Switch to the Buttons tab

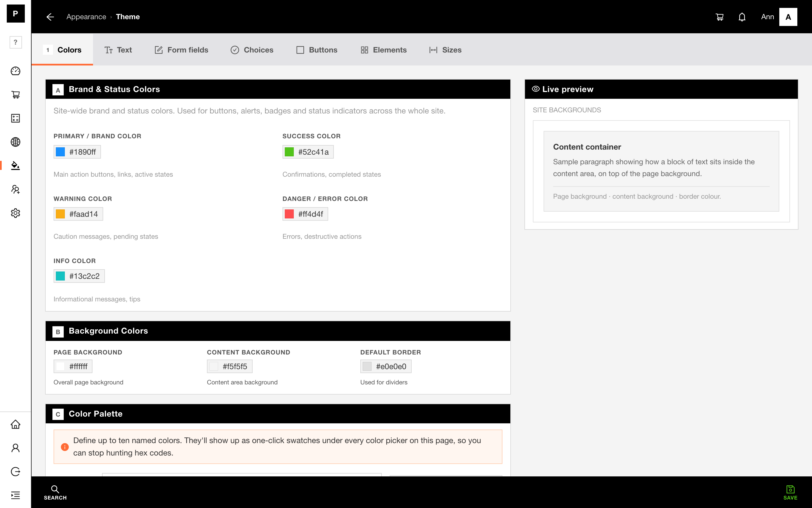tap(317, 50)
